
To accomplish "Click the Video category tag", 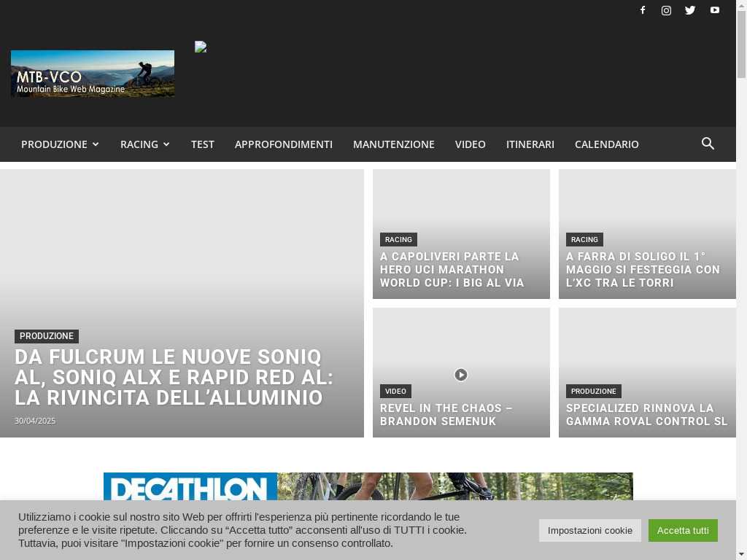I will (x=395, y=392).
